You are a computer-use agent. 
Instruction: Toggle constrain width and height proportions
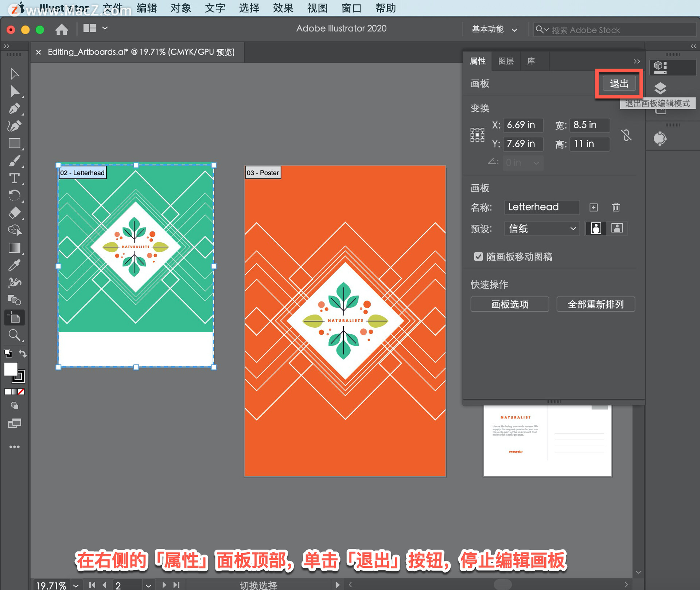click(x=626, y=135)
